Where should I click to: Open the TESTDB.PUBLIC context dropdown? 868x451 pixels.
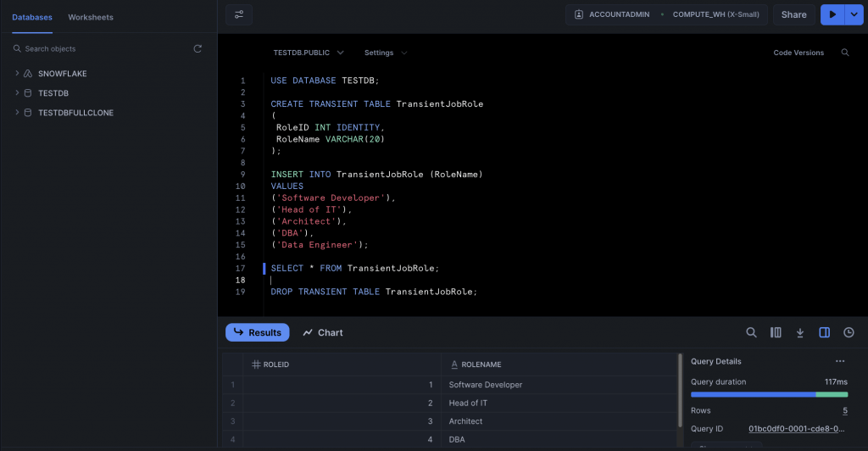tap(309, 53)
